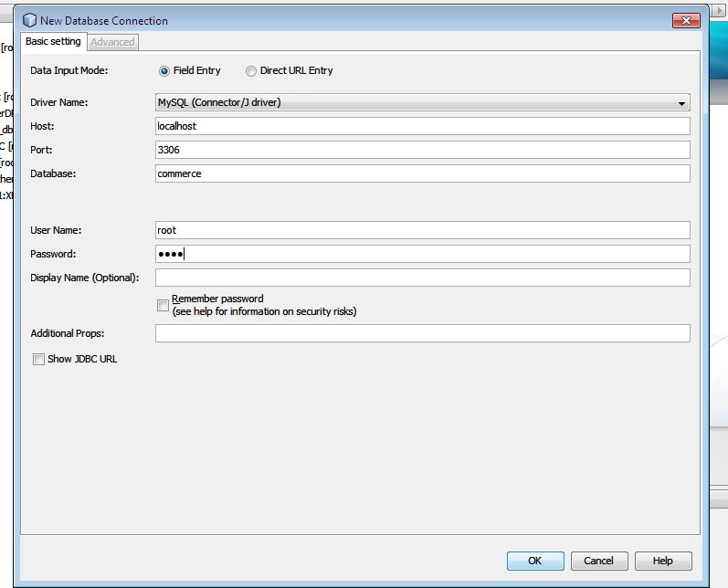
Task: Click the Display Name (Optional) field
Action: pos(423,278)
